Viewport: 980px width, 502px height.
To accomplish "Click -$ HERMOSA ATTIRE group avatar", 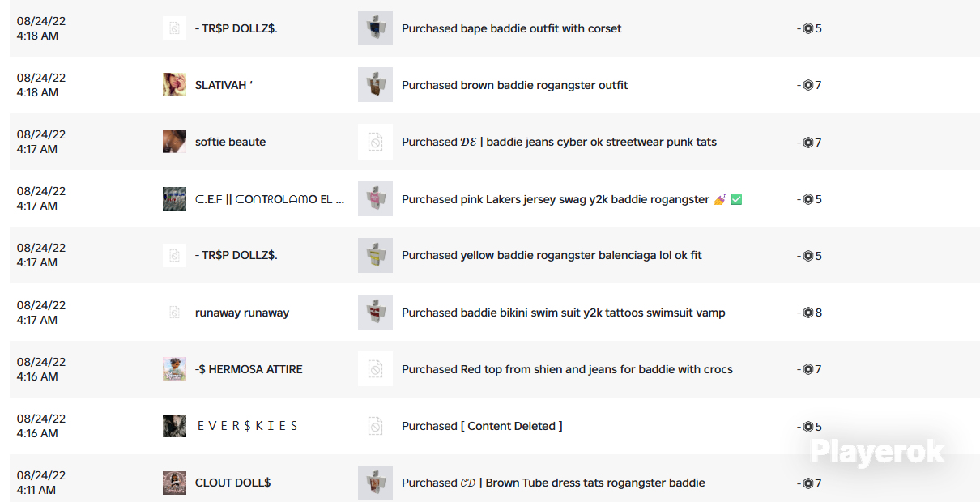I will (174, 369).
